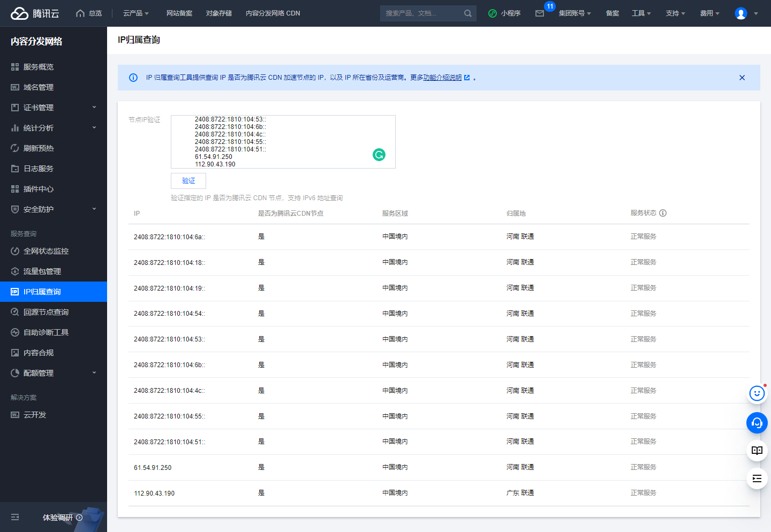Screen dimensions: 771x532
Task: Click the notification badge 11
Action: (x=550, y=6)
